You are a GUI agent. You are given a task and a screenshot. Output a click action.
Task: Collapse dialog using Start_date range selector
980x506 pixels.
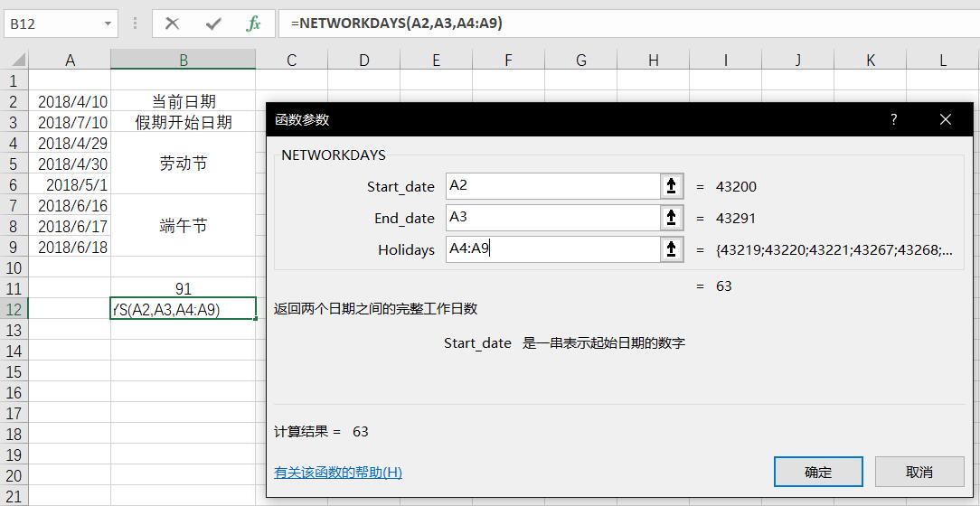tap(671, 185)
